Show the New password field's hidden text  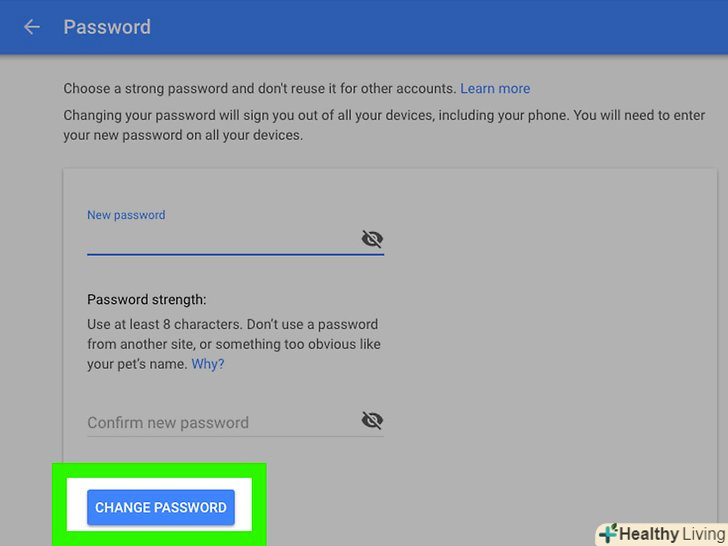372,239
